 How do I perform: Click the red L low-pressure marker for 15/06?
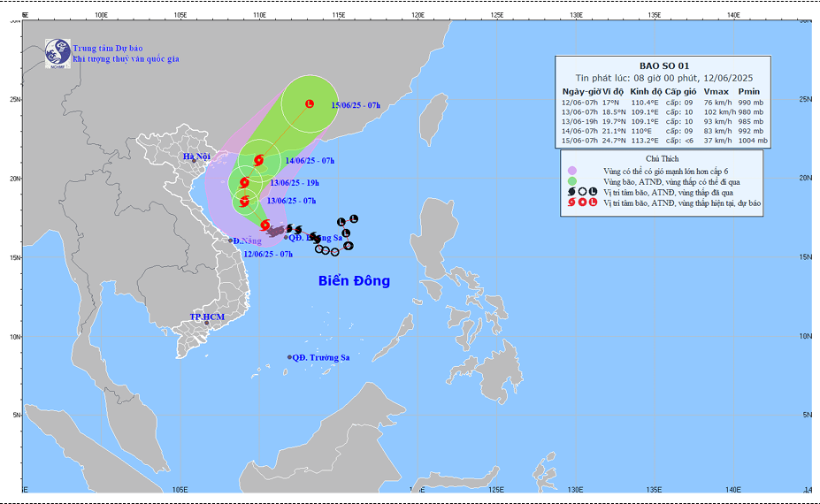pos(309,104)
